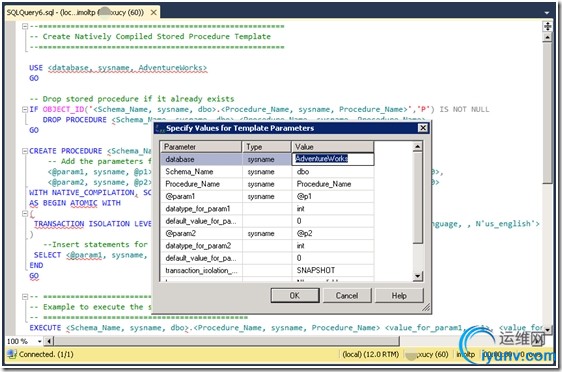Collapse the header comment block

(x=25, y=26)
